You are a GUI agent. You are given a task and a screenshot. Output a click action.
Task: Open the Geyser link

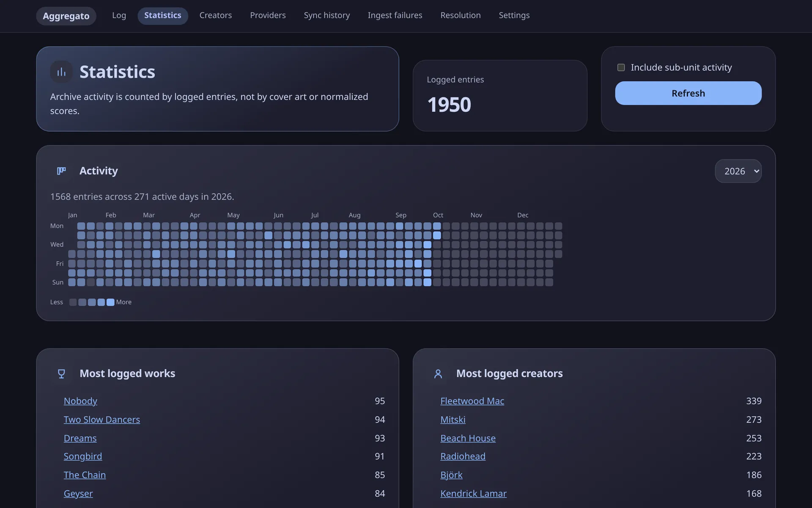78,494
